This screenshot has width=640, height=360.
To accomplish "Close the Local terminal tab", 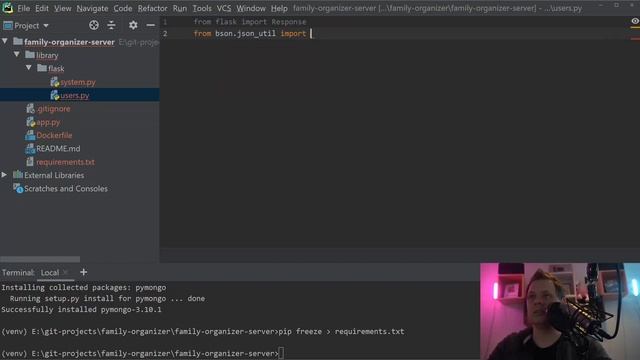I will coord(65,272).
